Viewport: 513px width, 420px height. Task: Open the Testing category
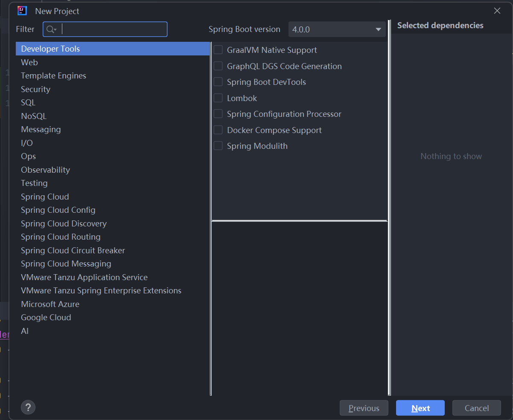(113, 183)
